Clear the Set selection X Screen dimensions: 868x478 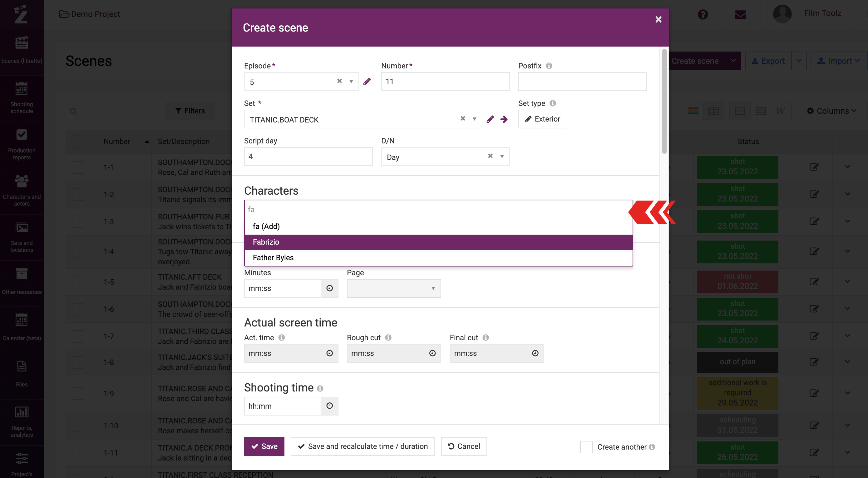click(x=463, y=118)
